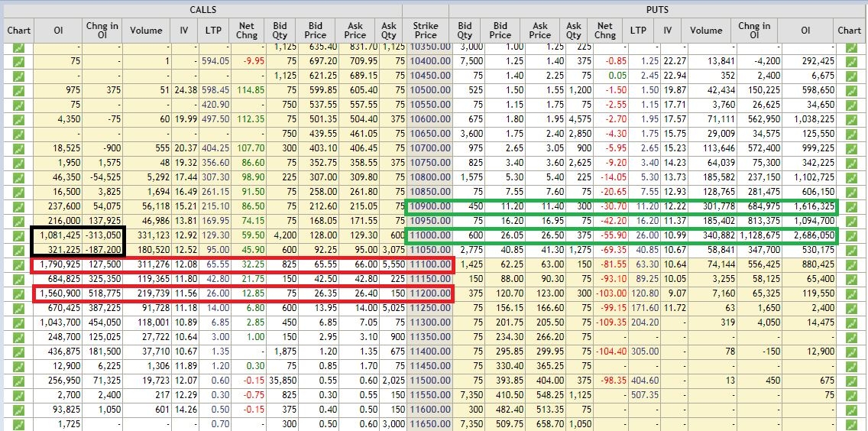Image resolution: width=868 pixels, height=431 pixels.
Task: Open calls chart icon for strike 11400.00
Action: (x=19, y=352)
